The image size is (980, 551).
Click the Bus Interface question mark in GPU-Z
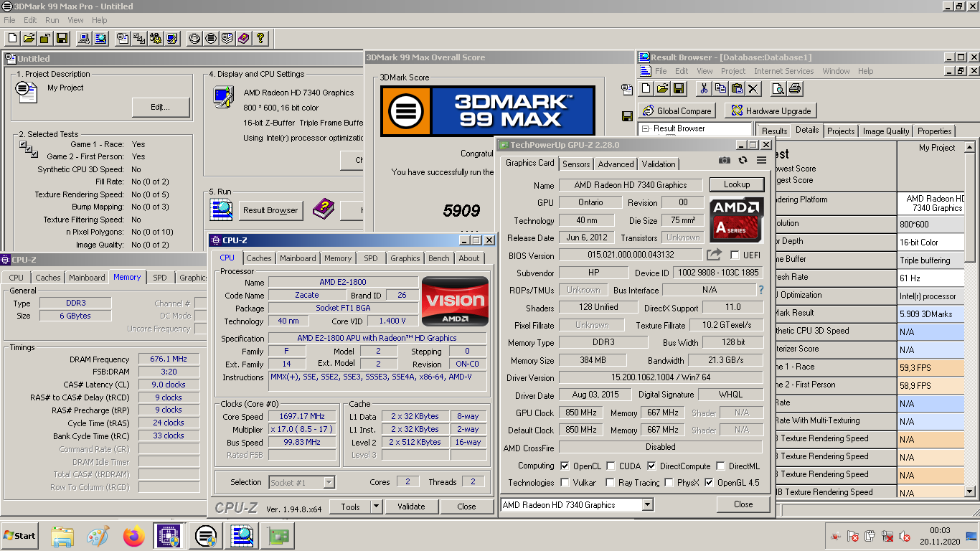click(x=761, y=290)
